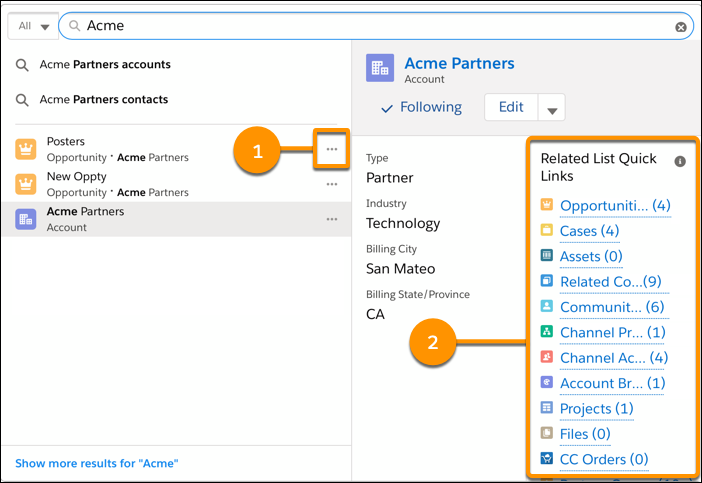The image size is (702, 483).
Task: Click the Opportunities quick link icon
Action: [x=547, y=205]
